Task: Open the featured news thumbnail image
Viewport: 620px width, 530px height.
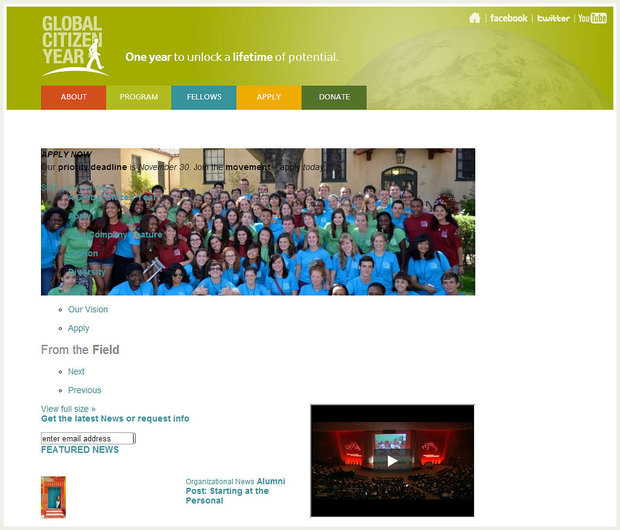Action: (53, 497)
